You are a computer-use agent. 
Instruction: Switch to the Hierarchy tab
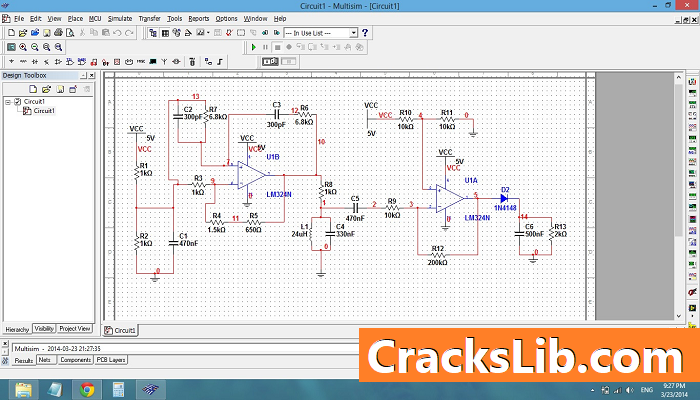pyautogui.click(x=17, y=329)
